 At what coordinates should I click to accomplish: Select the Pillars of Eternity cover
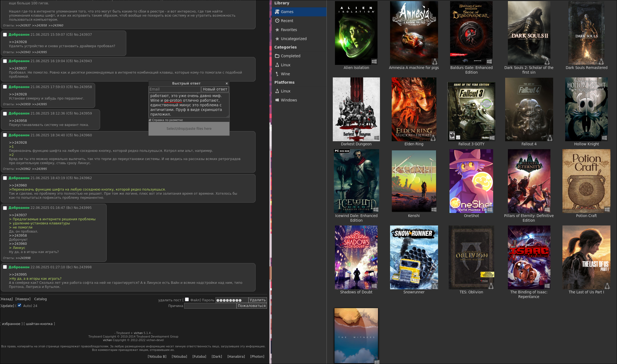coord(529,181)
